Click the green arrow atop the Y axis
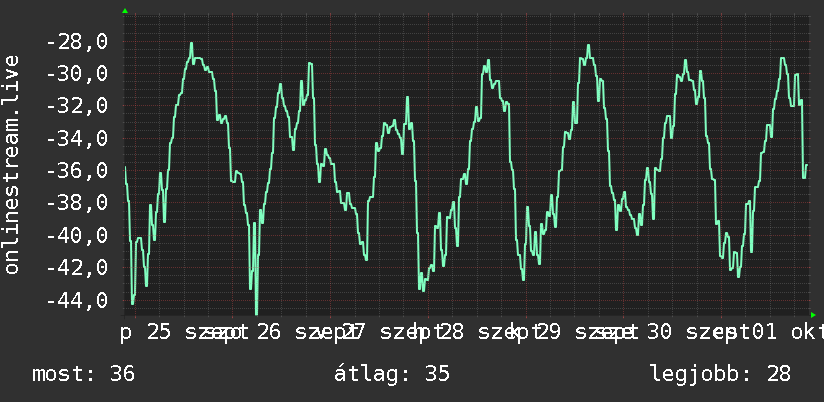 tap(125, 11)
